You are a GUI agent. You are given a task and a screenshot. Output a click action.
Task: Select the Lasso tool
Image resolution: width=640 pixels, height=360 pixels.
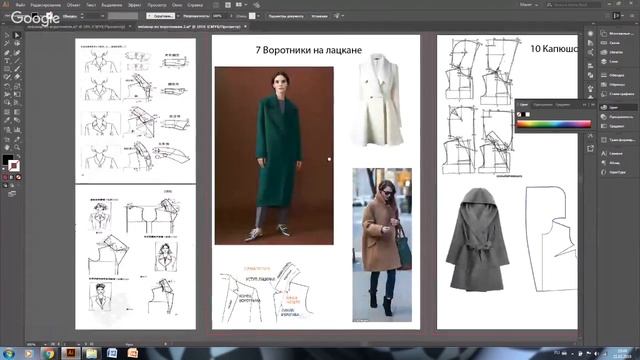pyautogui.click(x=17, y=44)
